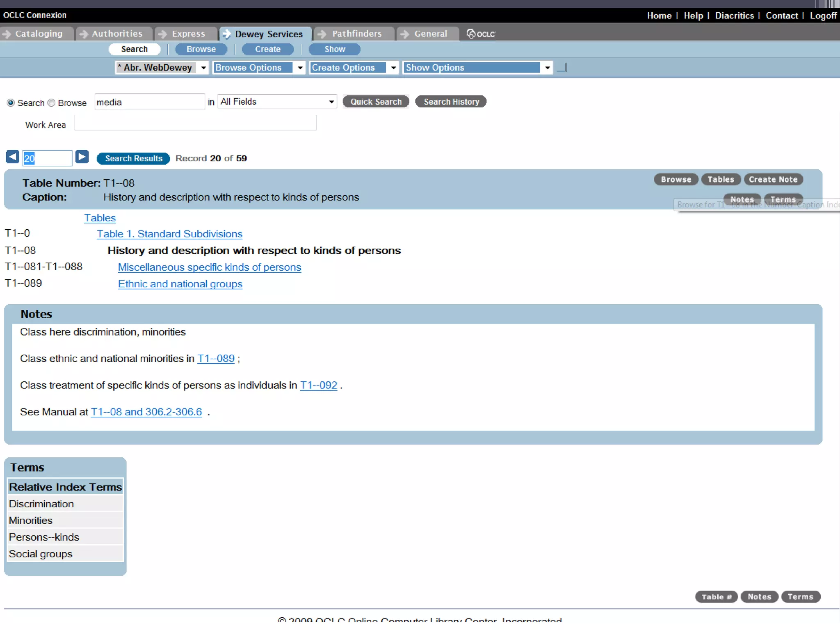Image resolution: width=840 pixels, height=630 pixels.
Task: Select the Search radio button
Action: [x=11, y=103]
